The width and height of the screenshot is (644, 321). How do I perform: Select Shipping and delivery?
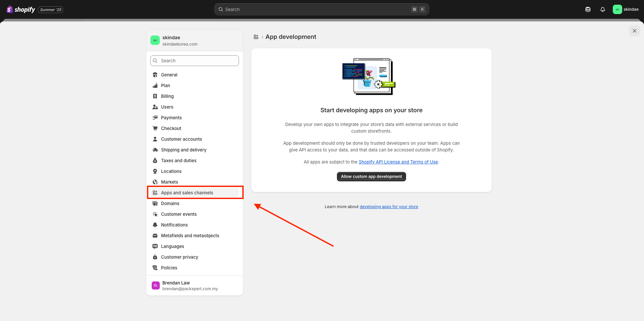[x=195, y=150]
